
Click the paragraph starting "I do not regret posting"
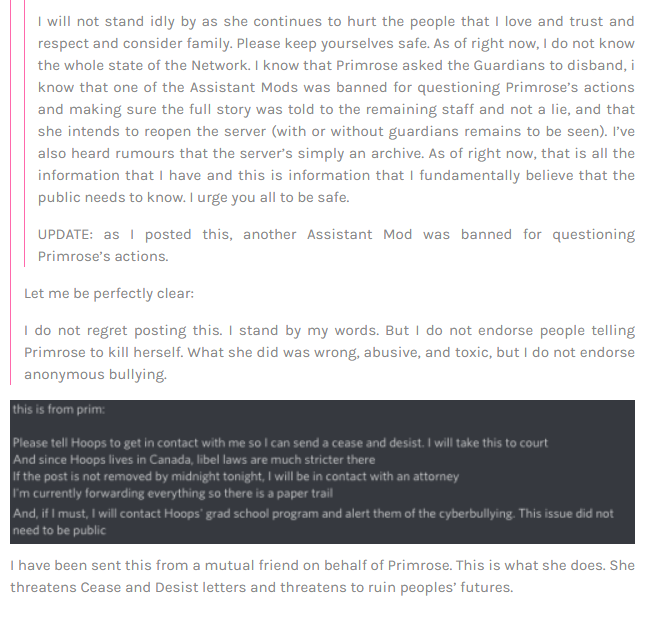click(x=329, y=352)
